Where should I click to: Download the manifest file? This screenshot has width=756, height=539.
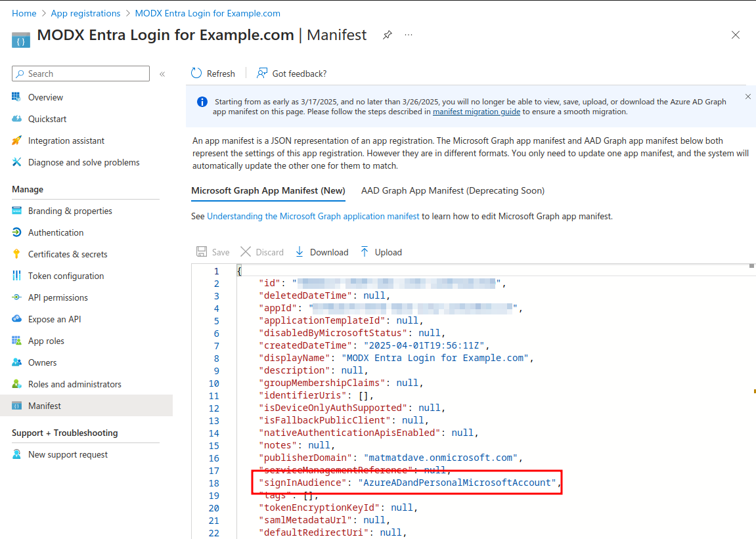point(322,252)
